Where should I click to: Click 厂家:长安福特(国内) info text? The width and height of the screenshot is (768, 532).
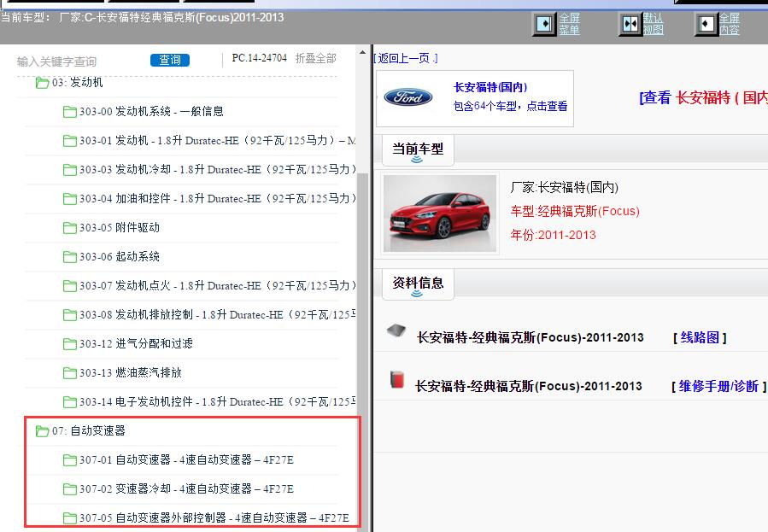click(x=564, y=187)
